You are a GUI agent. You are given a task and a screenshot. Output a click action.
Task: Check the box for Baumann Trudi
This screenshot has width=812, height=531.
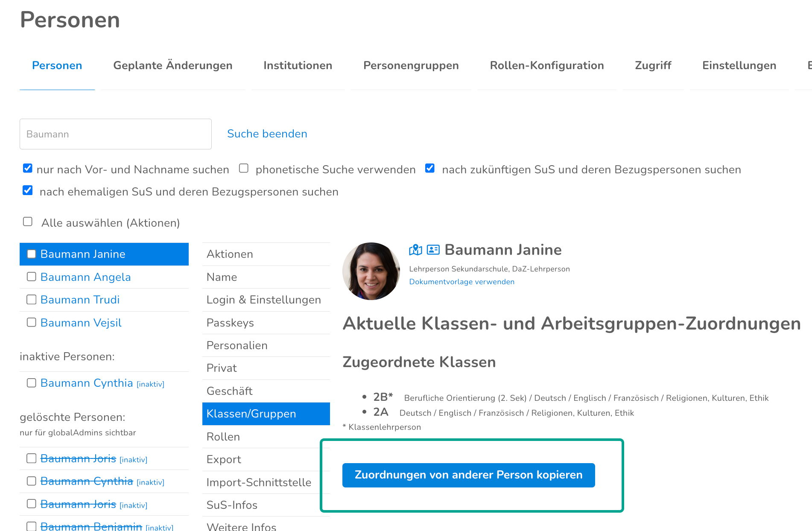(x=32, y=300)
